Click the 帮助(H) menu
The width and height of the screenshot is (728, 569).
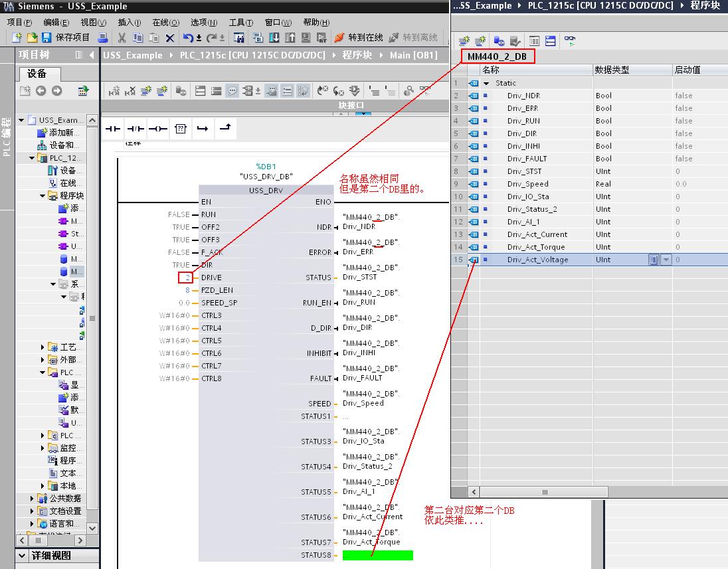click(316, 23)
